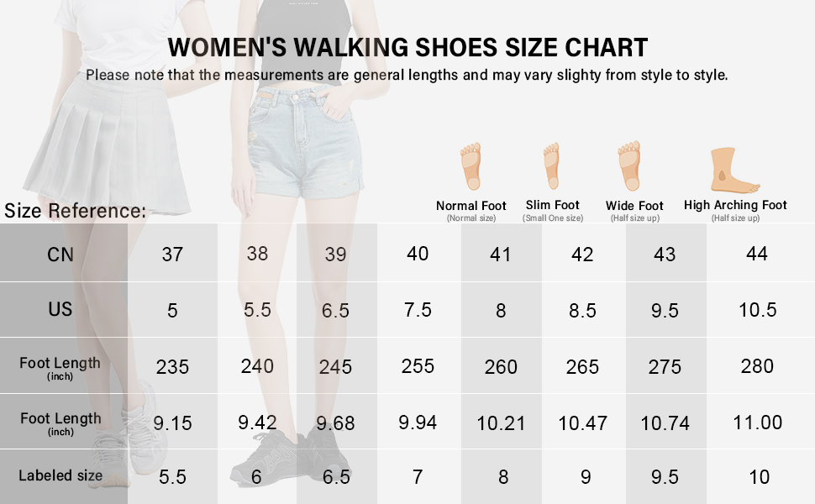Viewport: 815px width, 504px height.
Task: Select the CN row header
Action: pyautogui.click(x=60, y=254)
